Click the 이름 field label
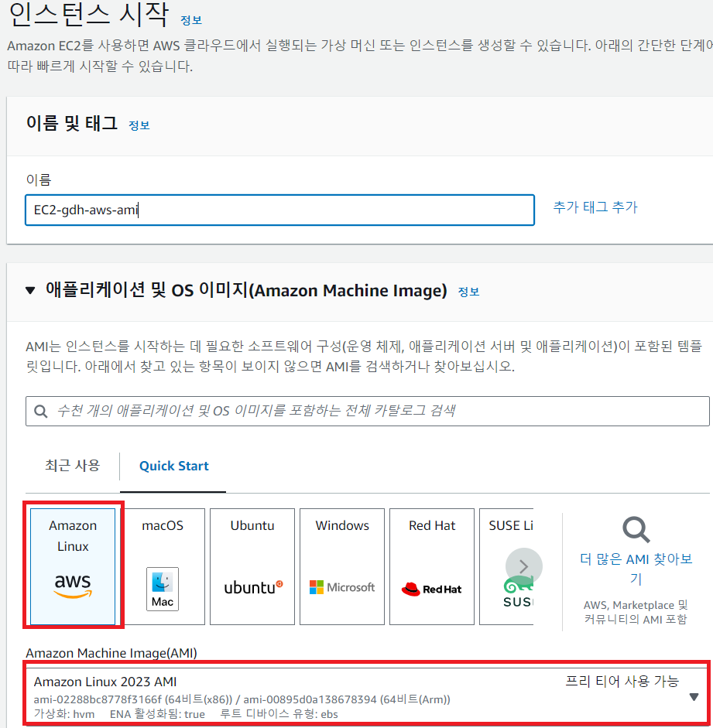This screenshot has height=728, width=713. pyautogui.click(x=39, y=179)
